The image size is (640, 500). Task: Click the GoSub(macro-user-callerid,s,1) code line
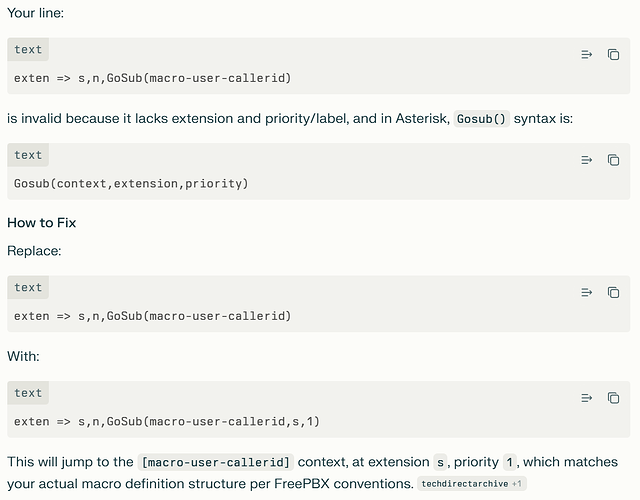click(x=167, y=421)
